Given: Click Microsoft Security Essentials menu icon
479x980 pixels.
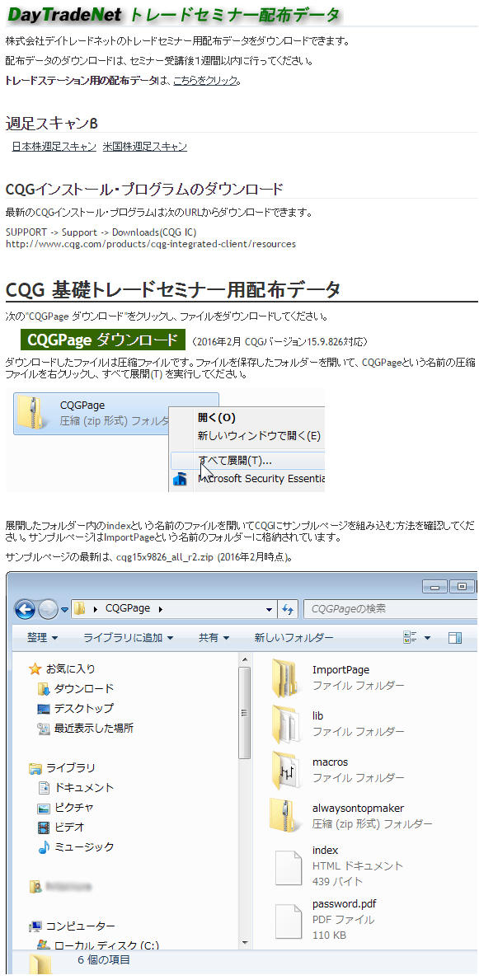Looking at the screenshot, I should pos(180,480).
